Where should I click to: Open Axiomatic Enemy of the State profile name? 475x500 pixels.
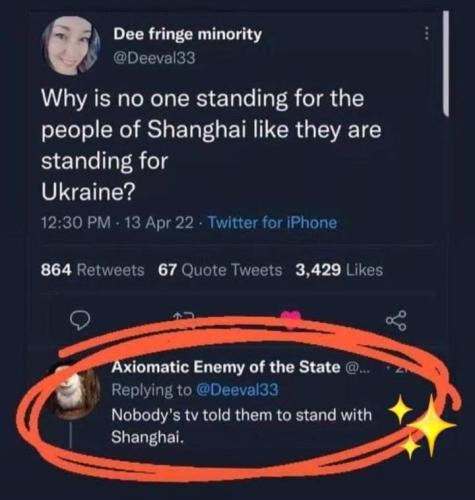[226, 367]
